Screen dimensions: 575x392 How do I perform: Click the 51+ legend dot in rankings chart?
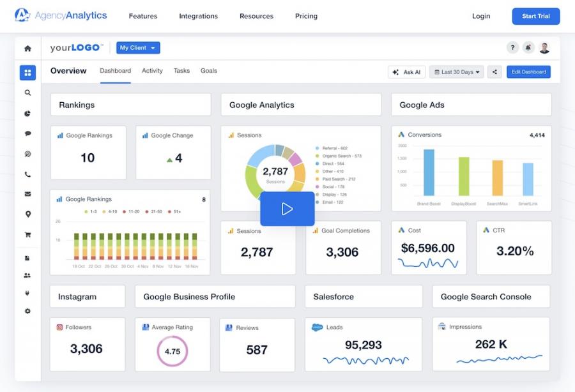click(169, 212)
